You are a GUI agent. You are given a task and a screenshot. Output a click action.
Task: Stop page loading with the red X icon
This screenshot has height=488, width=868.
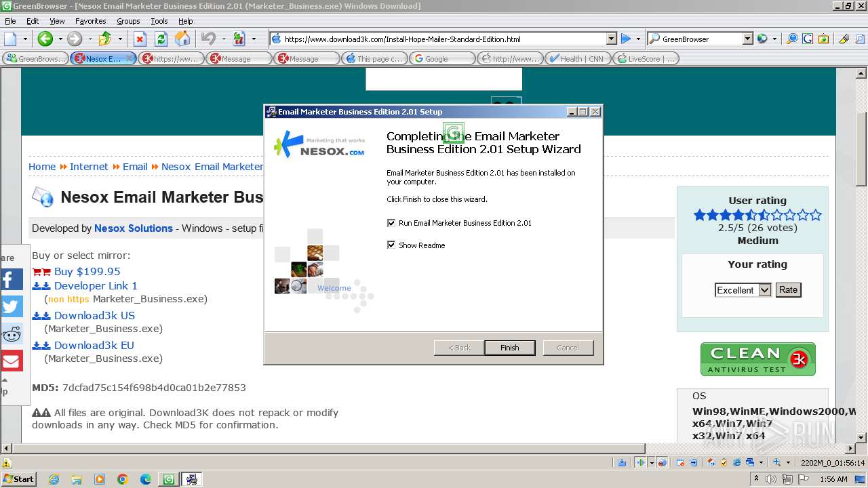[140, 39]
